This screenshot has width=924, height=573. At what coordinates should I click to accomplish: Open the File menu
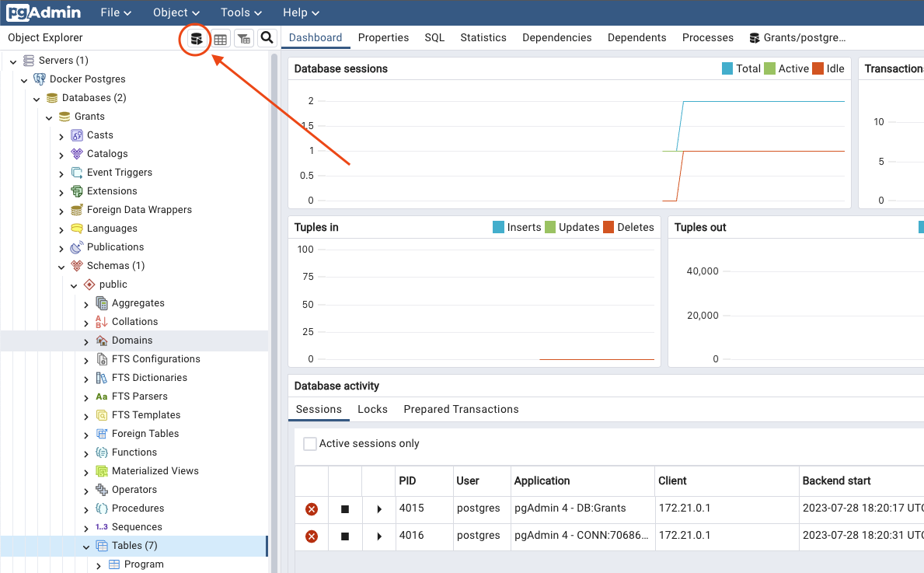coord(116,12)
